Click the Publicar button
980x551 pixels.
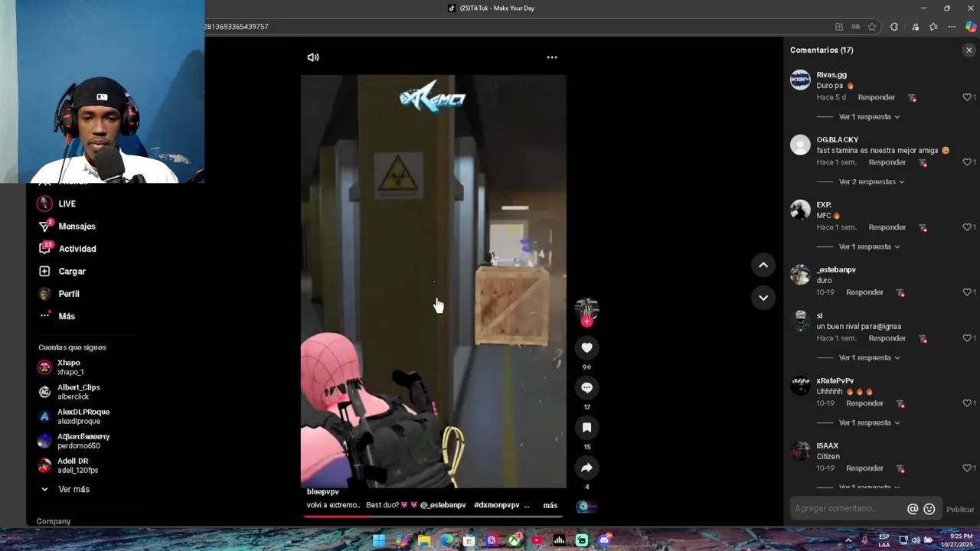tap(960, 510)
